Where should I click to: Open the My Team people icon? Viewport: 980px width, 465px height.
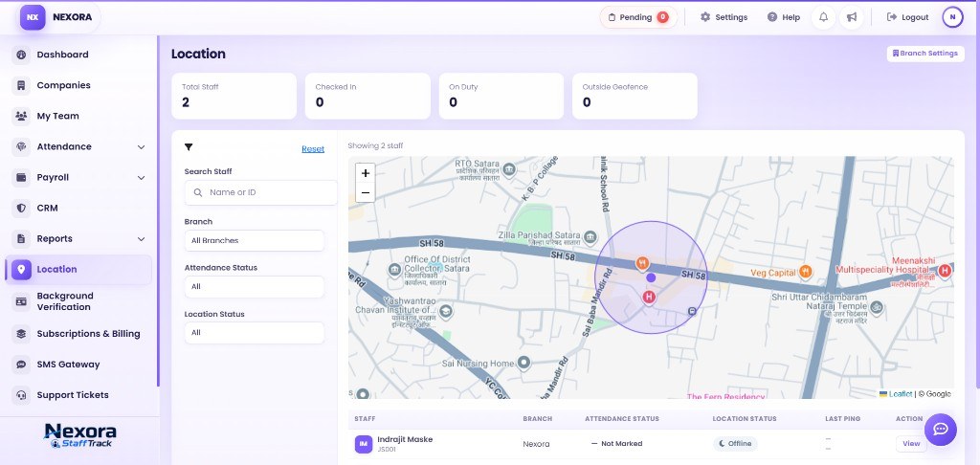[x=21, y=116]
